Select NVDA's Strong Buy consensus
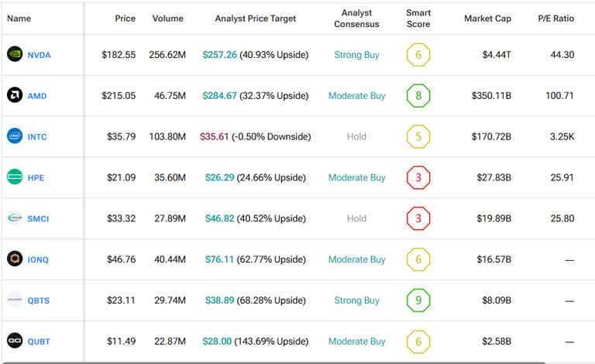The image size is (595, 364). (x=356, y=55)
